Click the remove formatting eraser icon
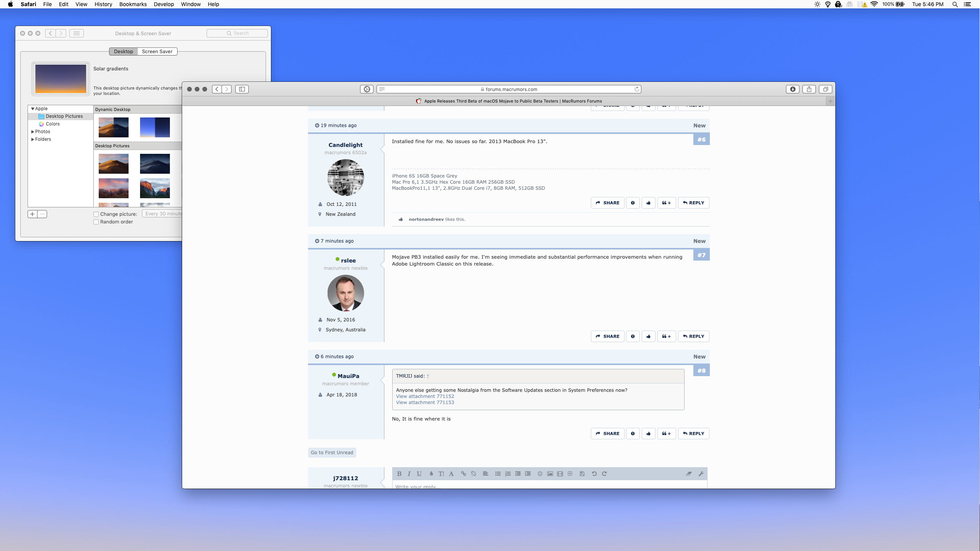Screen dimensions: 980x551 689,474
